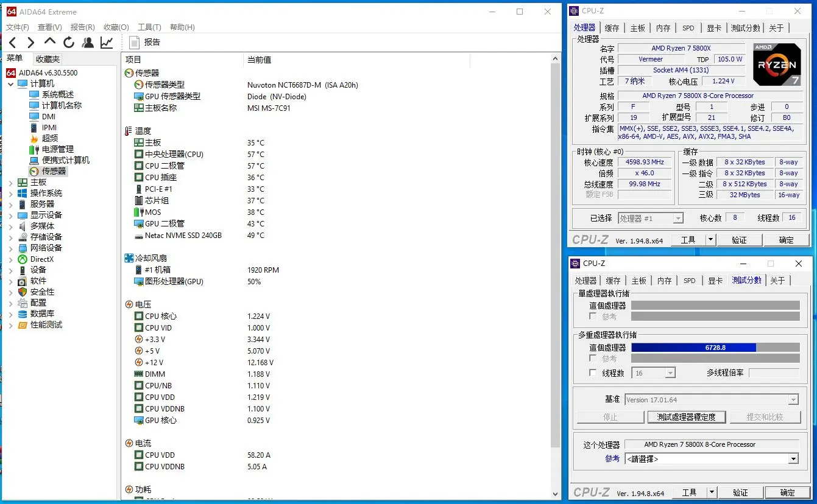The height and width of the screenshot is (504, 817).
Task: Expand the 主板 tree node
Action: coord(10,182)
